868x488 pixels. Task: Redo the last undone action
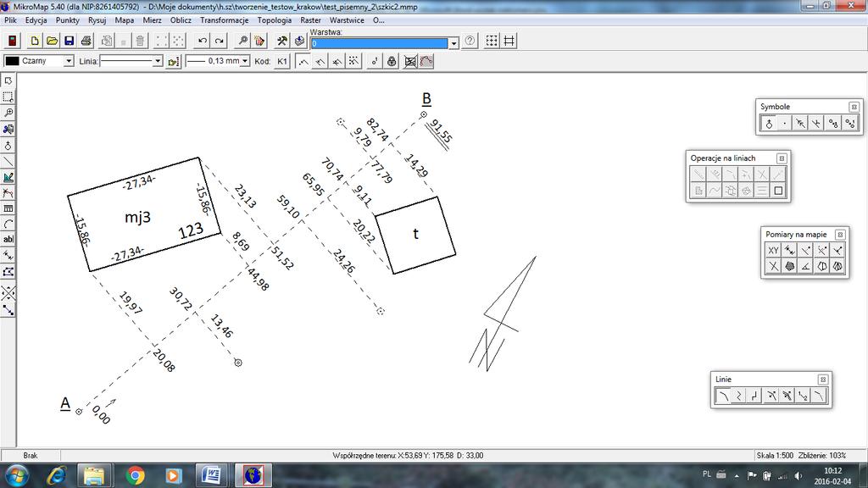220,41
